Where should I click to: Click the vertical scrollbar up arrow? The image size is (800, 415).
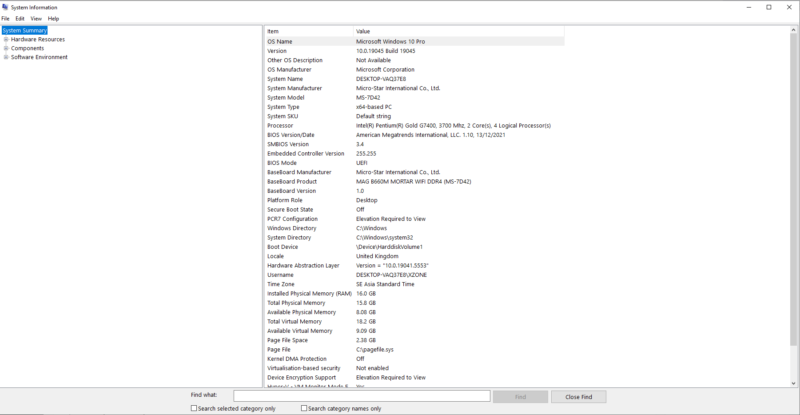point(793,30)
